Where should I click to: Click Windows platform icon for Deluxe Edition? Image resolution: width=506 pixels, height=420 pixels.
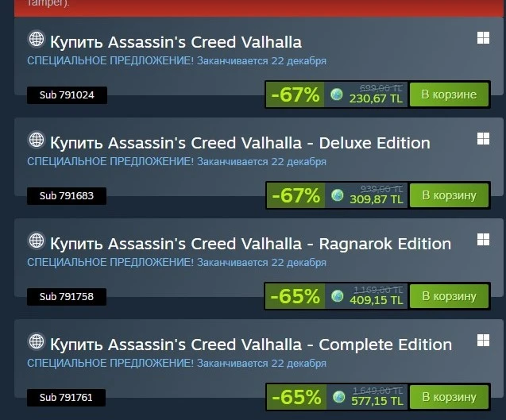tap(483, 139)
